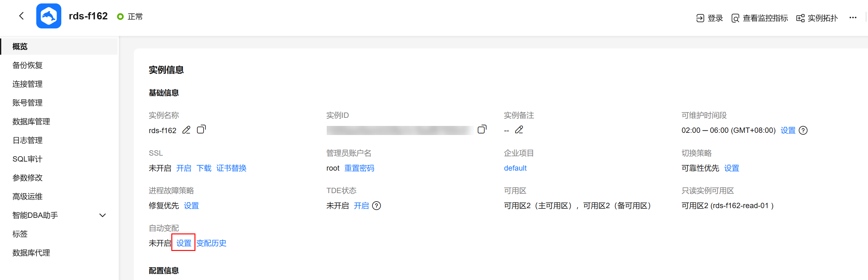Open the default enterprise project link
This screenshot has width=868, height=280.
pyautogui.click(x=515, y=168)
